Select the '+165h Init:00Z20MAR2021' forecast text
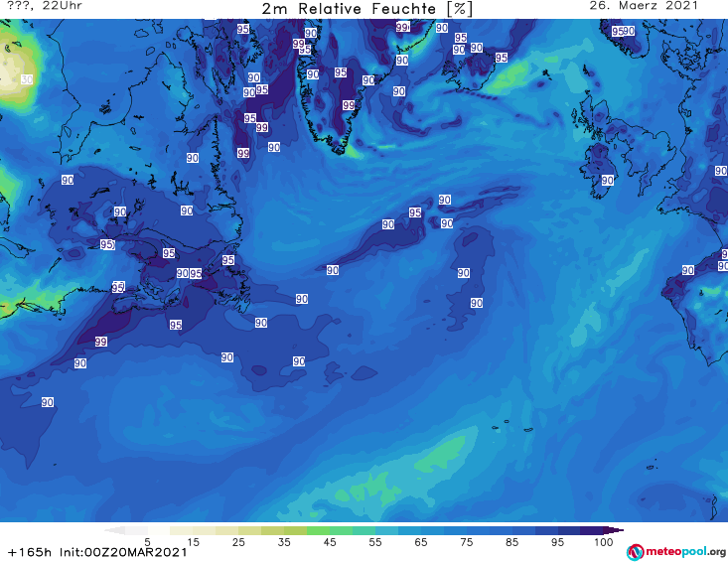This screenshot has width=728, height=562. tap(97, 552)
